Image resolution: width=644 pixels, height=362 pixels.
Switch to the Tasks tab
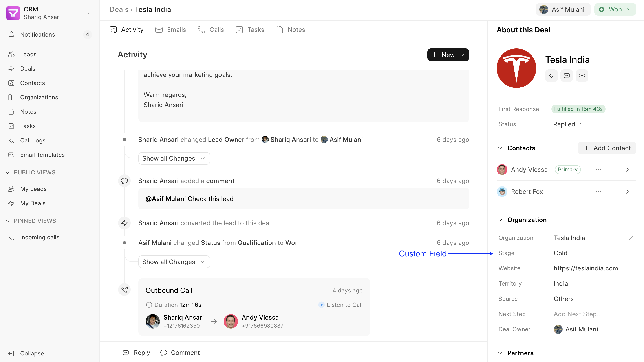click(x=250, y=30)
